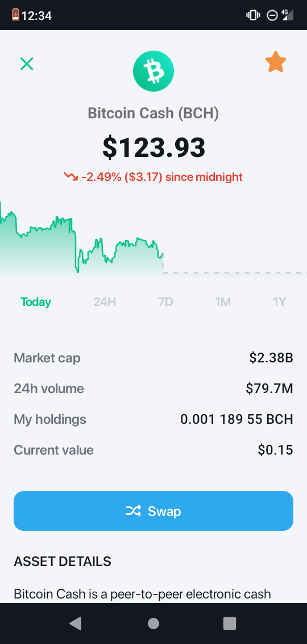Tap the Android back navigation button

click(76, 624)
